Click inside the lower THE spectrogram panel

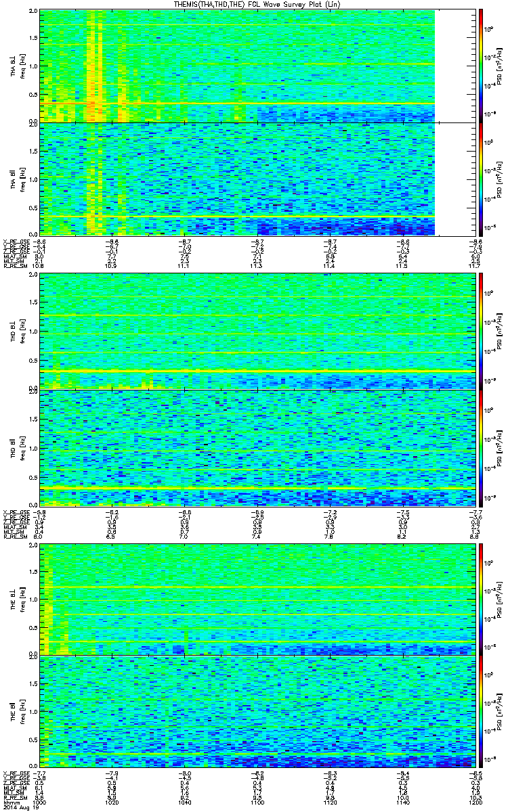tap(257, 711)
